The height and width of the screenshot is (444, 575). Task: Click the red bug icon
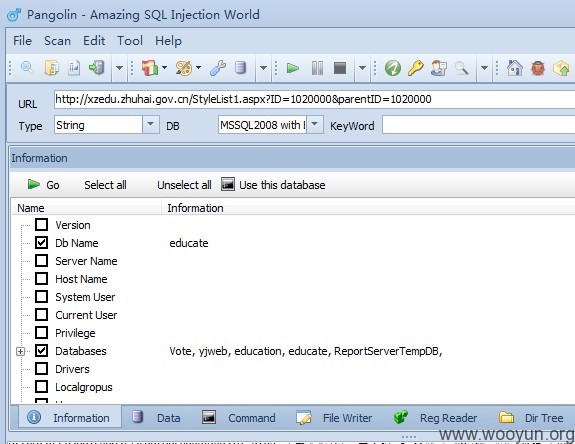tap(538, 68)
